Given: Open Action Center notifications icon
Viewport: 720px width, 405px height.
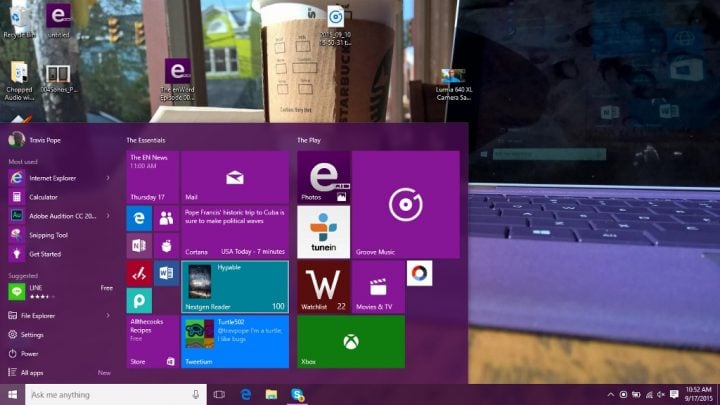Looking at the screenshot, I should click(x=674, y=394).
